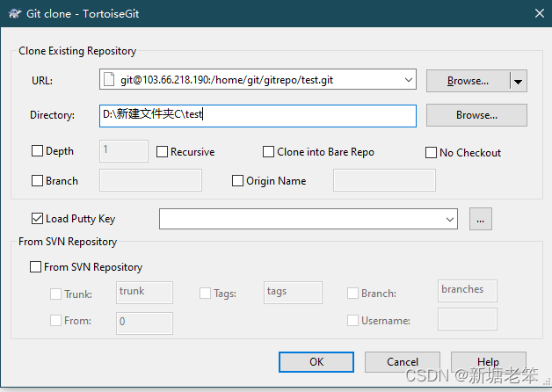
Task: Click the Cancel button
Action: 403,362
